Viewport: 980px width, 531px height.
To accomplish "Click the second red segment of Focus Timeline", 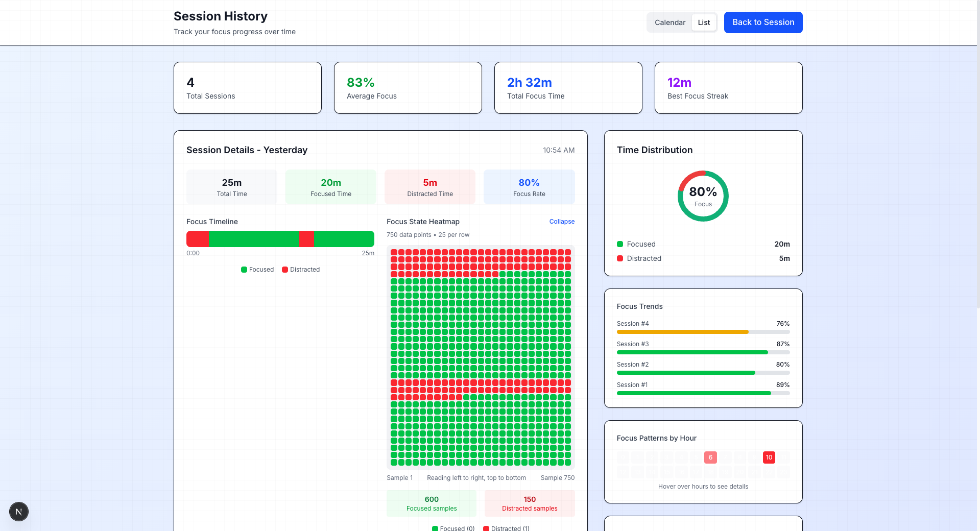I will (306, 239).
